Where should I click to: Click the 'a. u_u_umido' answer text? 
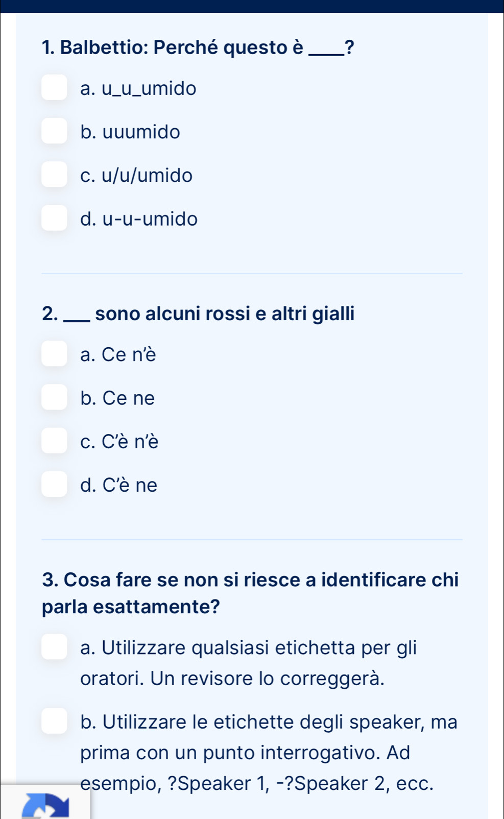click(138, 89)
